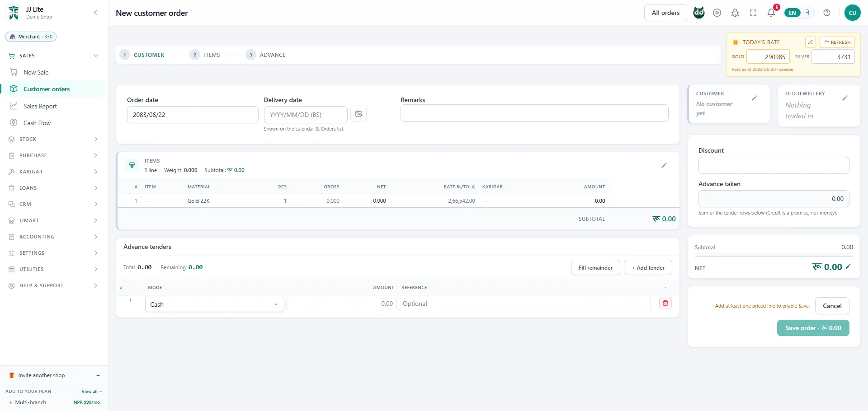Screen dimensions: 868x411
Task: Click Customer orders box icon
Action: 14,89
